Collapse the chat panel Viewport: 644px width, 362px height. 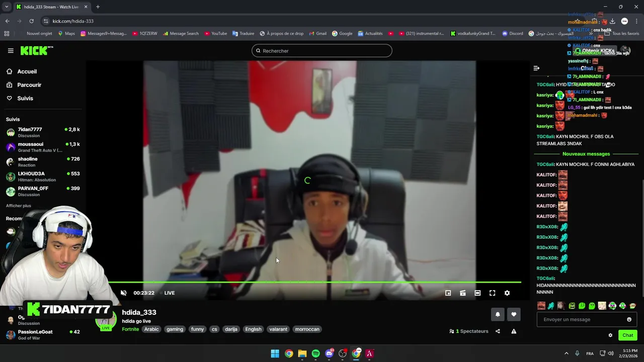coord(536,68)
